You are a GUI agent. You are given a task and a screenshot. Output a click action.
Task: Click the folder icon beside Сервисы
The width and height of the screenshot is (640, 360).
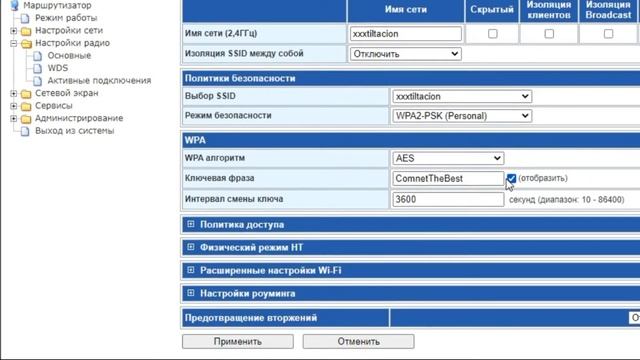point(26,106)
